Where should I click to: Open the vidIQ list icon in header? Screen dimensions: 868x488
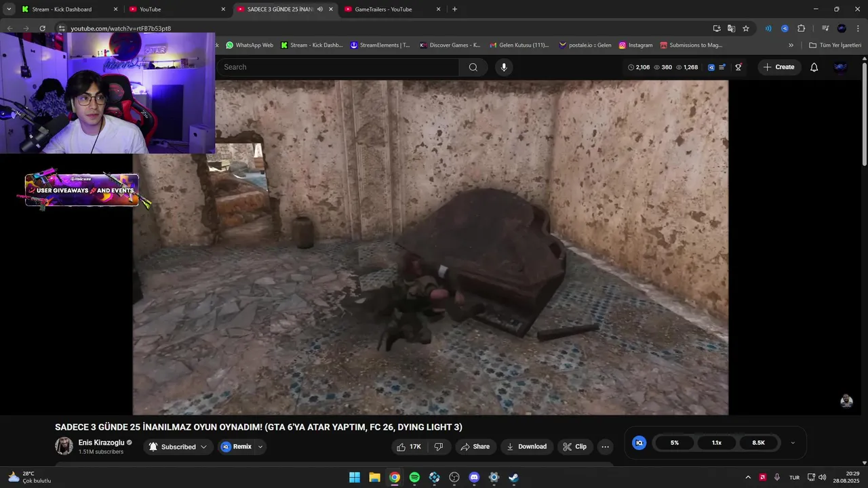tap(722, 67)
